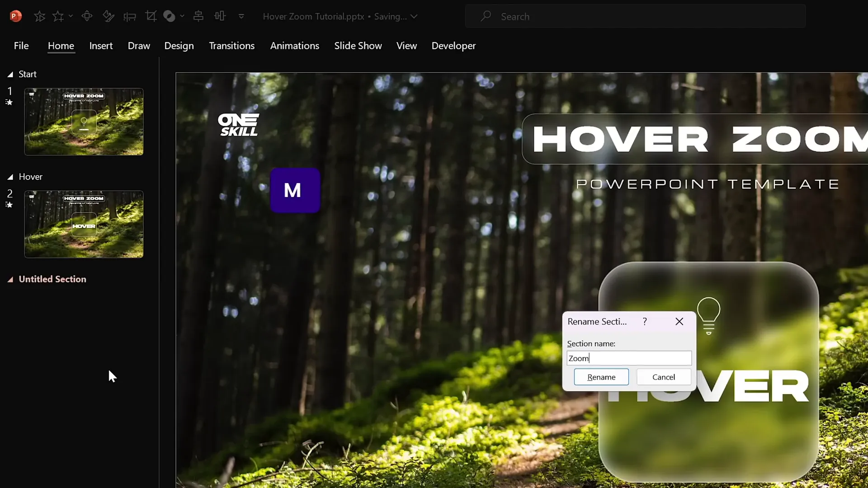Screen dimensions: 868x488
Task: Click the Distribute Horizontally toolbar icon
Action: click(221, 16)
